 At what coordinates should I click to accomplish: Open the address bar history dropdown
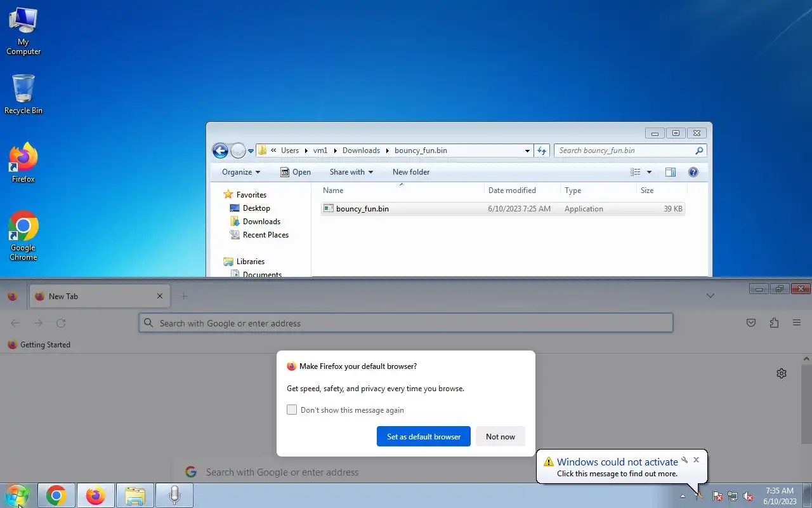click(527, 151)
